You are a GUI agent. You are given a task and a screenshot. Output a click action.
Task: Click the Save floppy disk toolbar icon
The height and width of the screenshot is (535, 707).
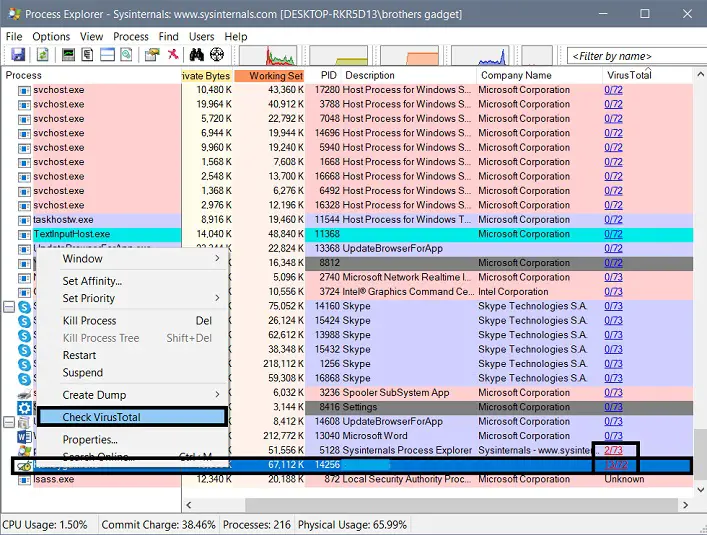[x=18, y=55]
